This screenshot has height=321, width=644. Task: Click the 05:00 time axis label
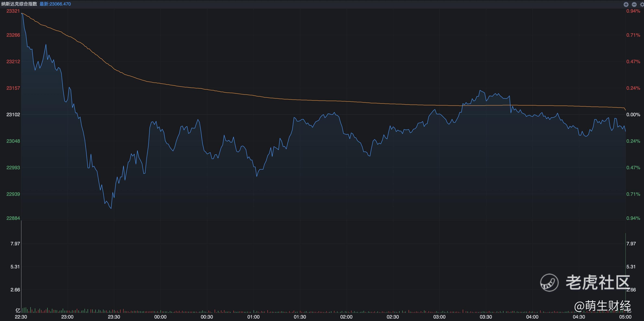click(x=625, y=317)
